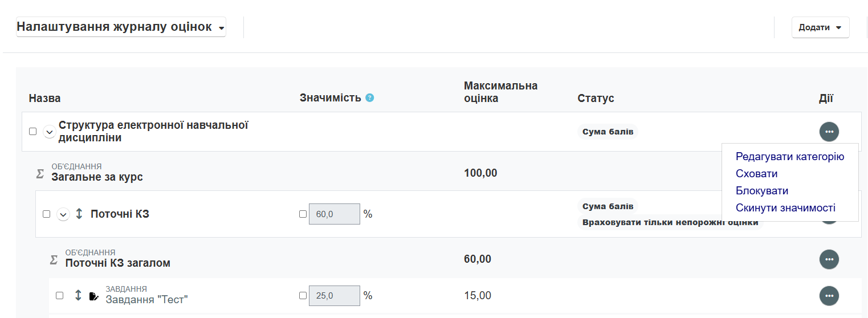868x318 pixels.
Task: Click the three-dots button for Структура електронної category
Action: [829, 132]
